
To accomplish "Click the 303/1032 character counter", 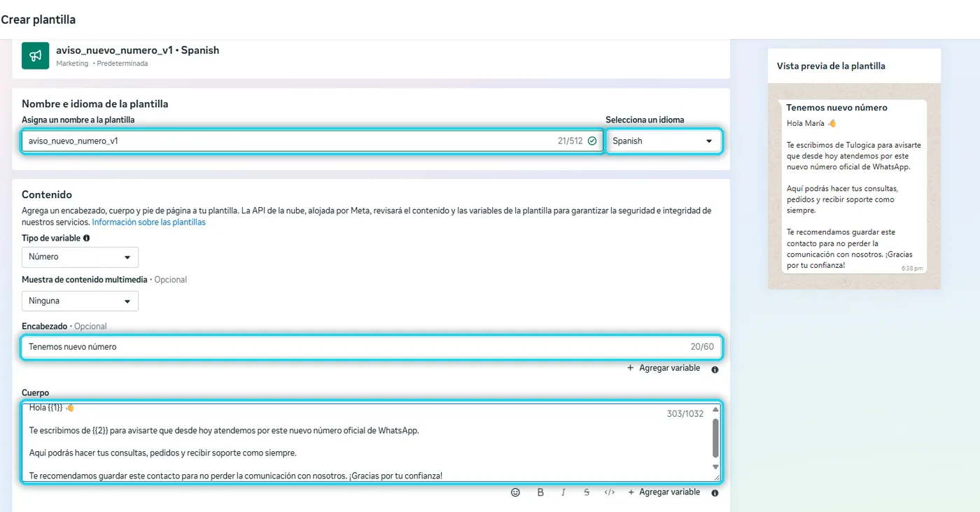I will (685, 414).
